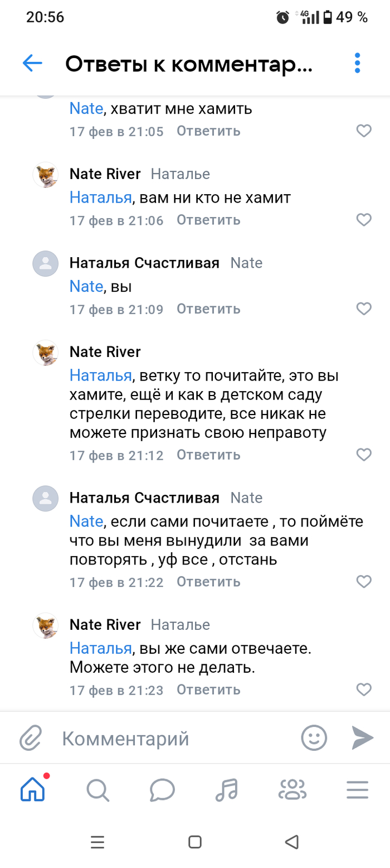Open Наталья Счастливая profile name at 21:22
The image size is (390, 868).
(x=144, y=498)
